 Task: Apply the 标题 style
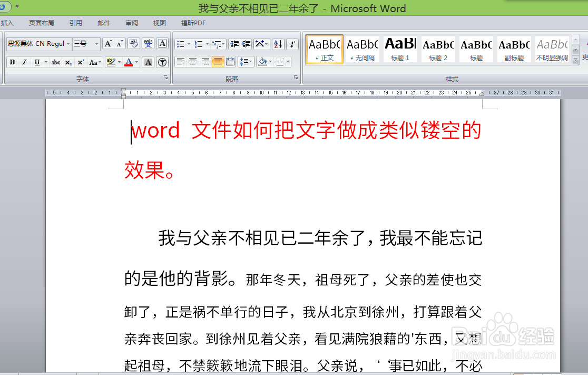tap(476, 49)
